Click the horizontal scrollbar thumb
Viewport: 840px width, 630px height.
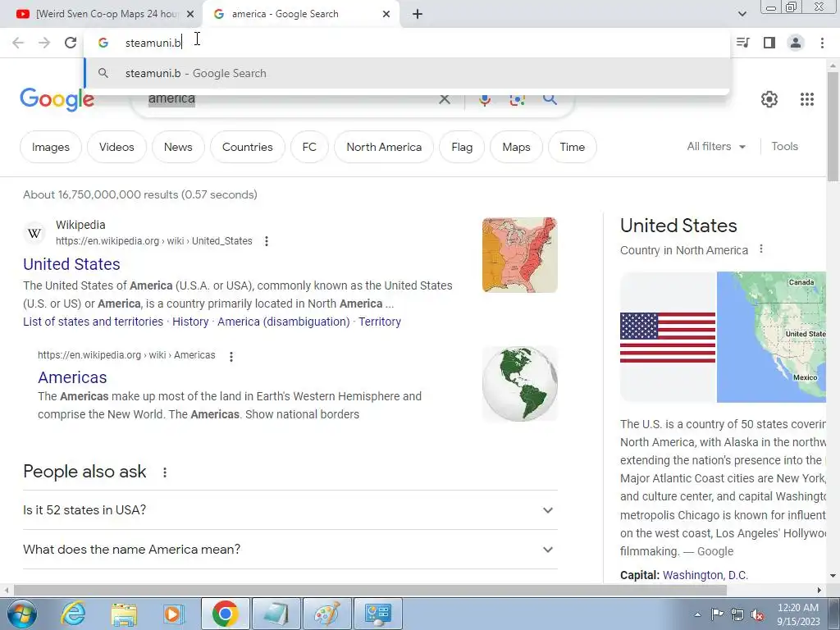pyautogui.click(x=370, y=591)
